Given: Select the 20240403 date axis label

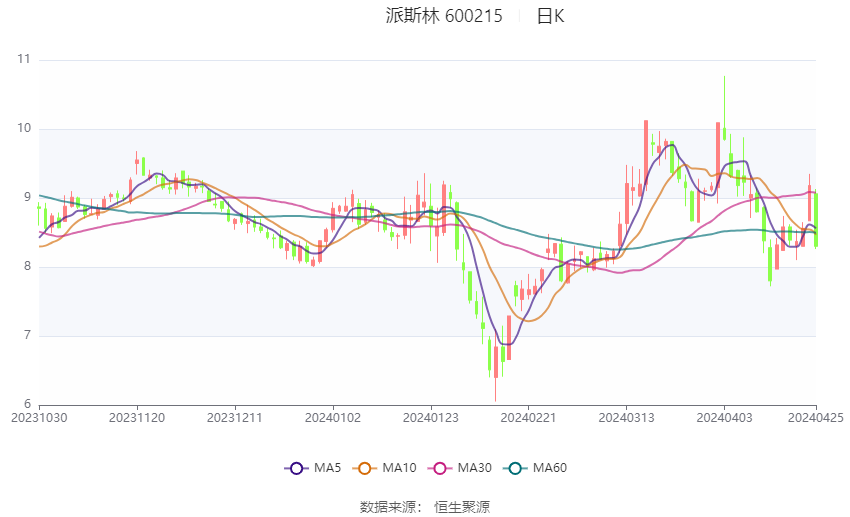Looking at the screenshot, I should coord(723,418).
